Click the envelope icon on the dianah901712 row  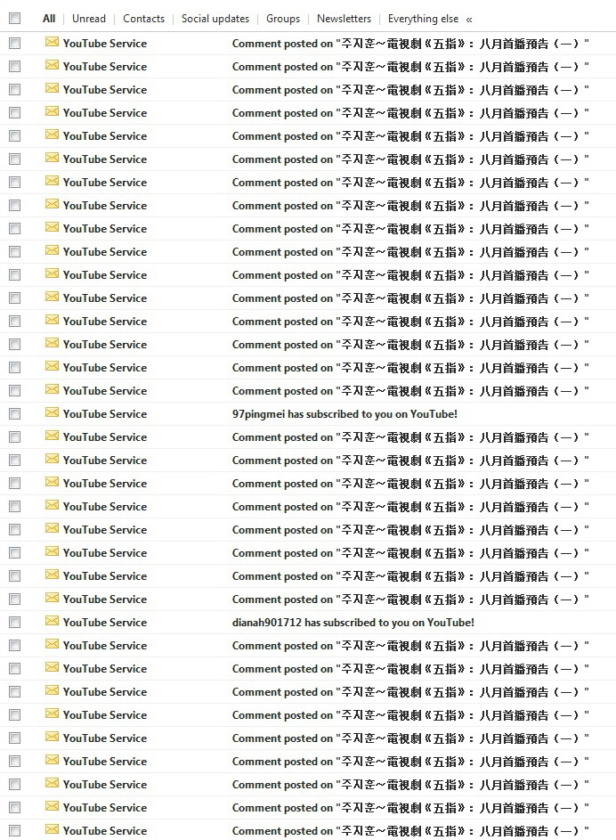(52, 622)
